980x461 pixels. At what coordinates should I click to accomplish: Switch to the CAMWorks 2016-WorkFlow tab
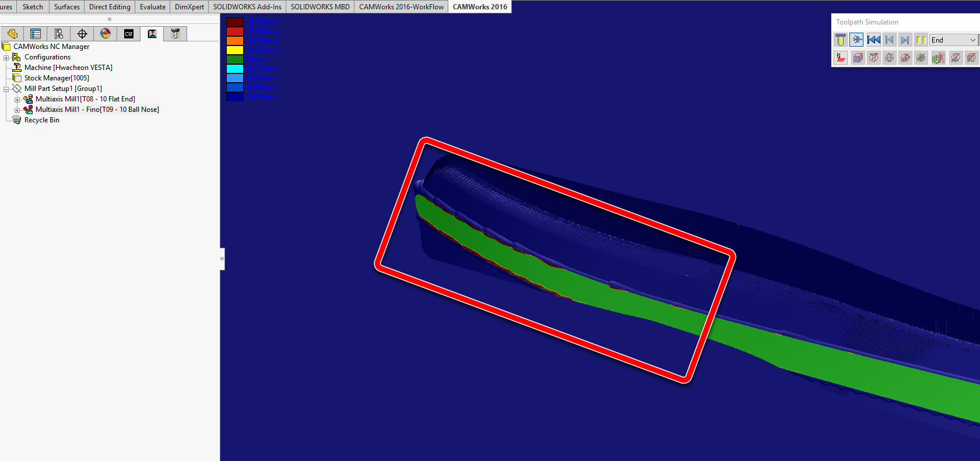click(x=401, y=6)
